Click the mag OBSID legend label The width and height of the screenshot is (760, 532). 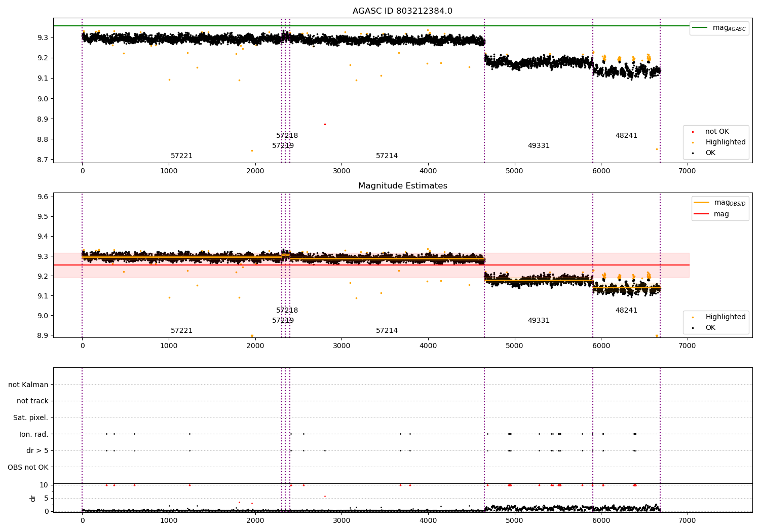[x=730, y=203]
